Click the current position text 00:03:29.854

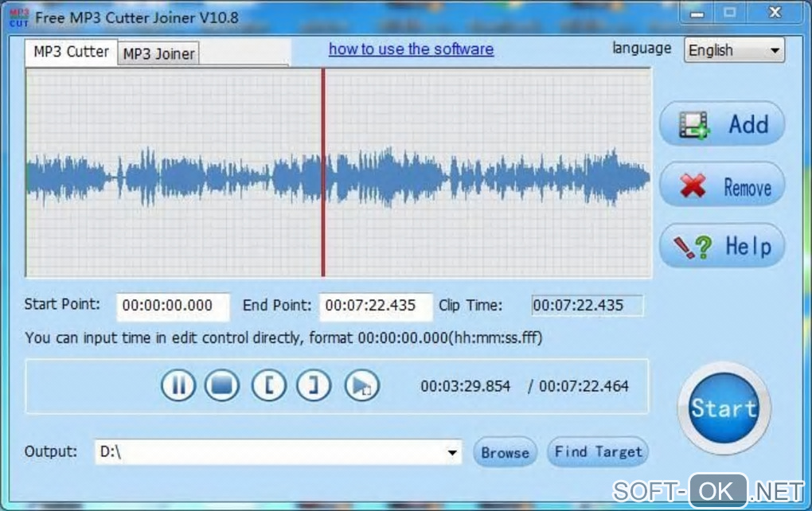[465, 386]
